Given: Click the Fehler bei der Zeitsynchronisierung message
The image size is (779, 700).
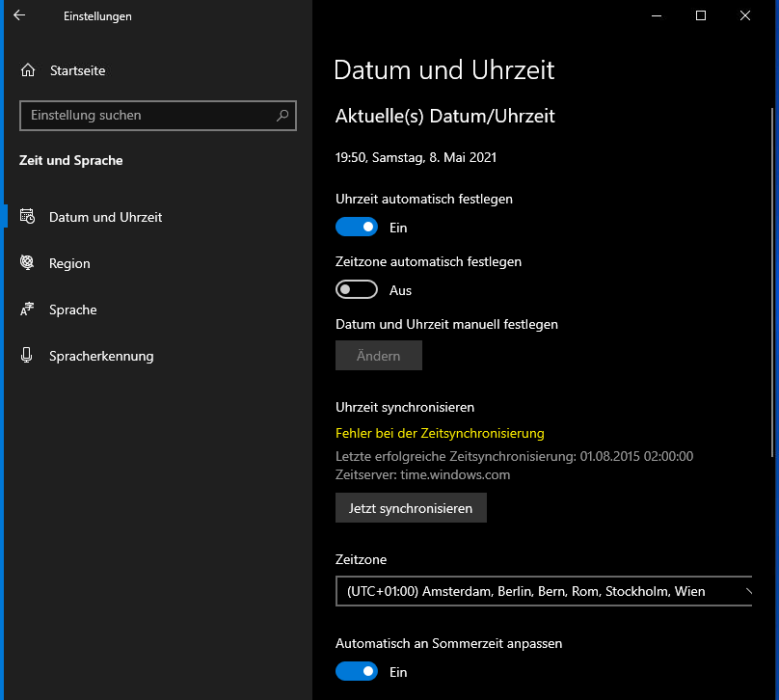Looking at the screenshot, I should (x=440, y=433).
